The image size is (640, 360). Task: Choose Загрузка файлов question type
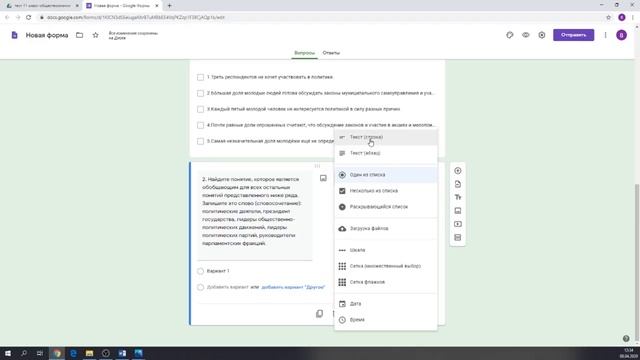tap(386, 229)
